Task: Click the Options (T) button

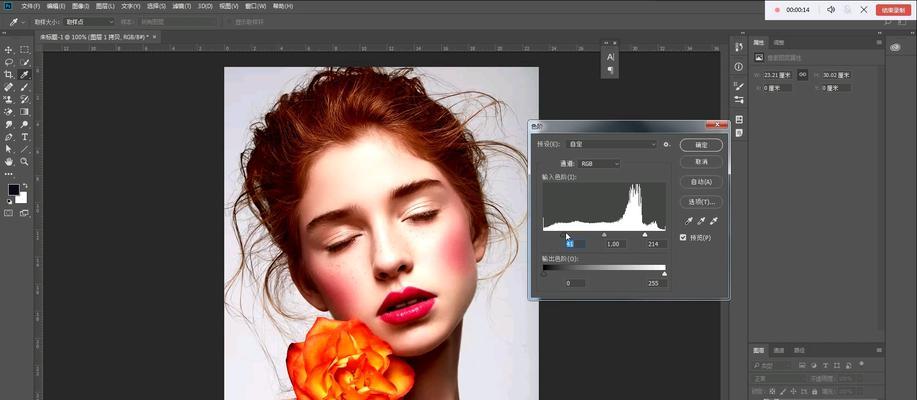Action: pos(701,201)
